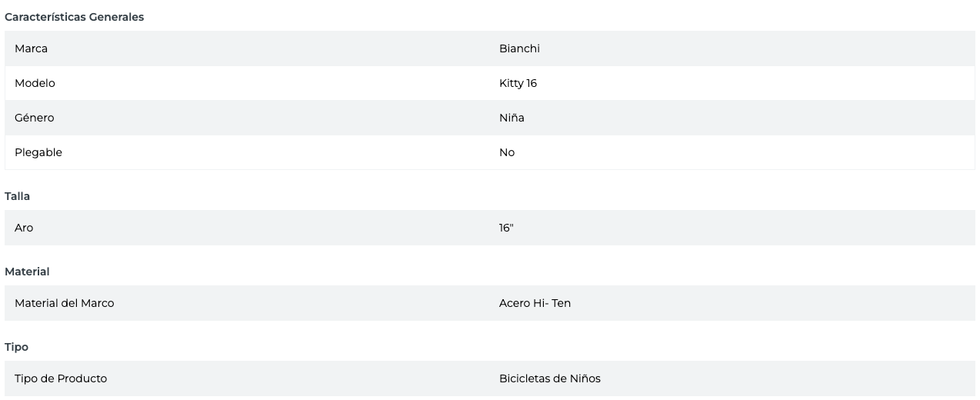Click the Características Generales heading
Image resolution: width=980 pixels, height=400 pixels.
tap(75, 17)
